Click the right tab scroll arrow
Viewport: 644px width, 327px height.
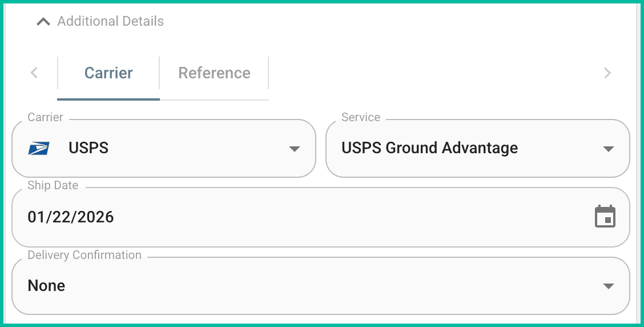click(607, 73)
